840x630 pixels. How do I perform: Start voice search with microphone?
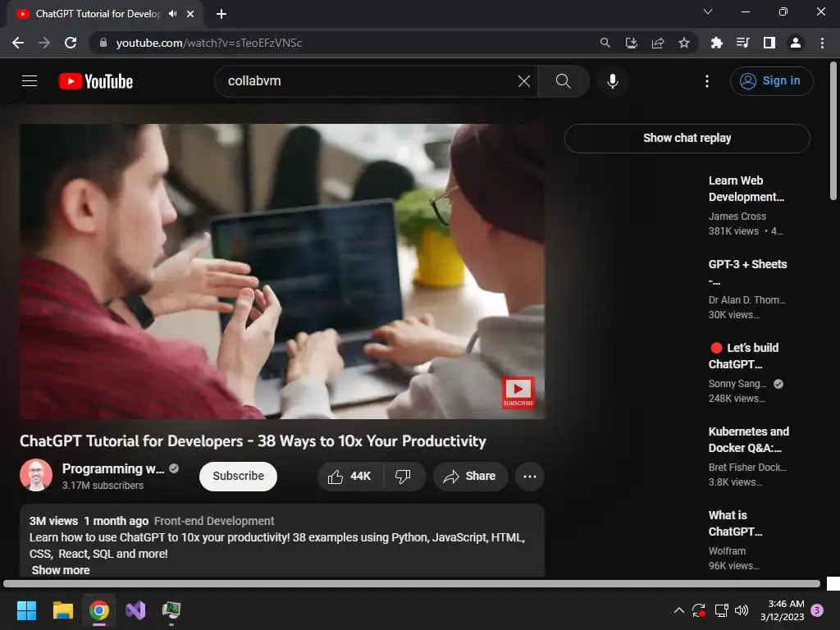click(x=612, y=81)
